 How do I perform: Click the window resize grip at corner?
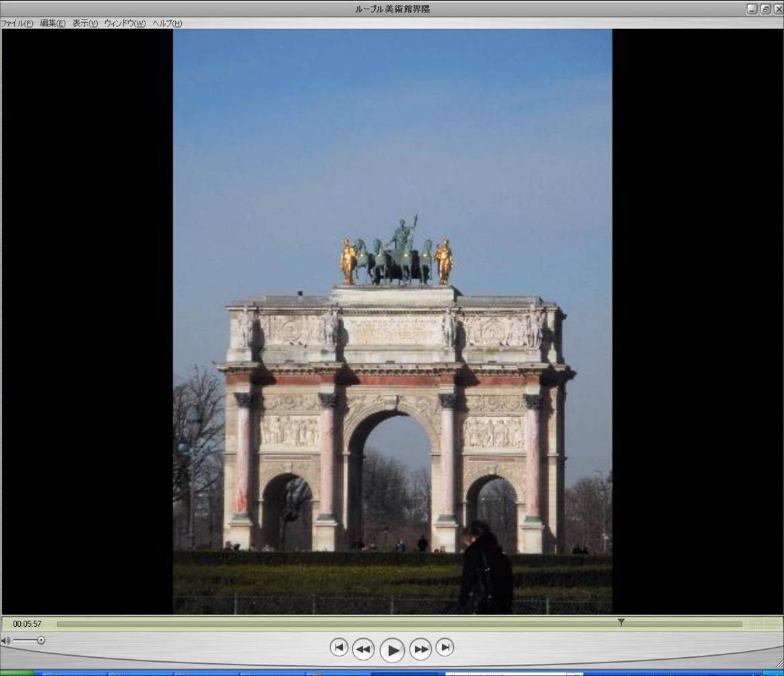tap(779, 663)
